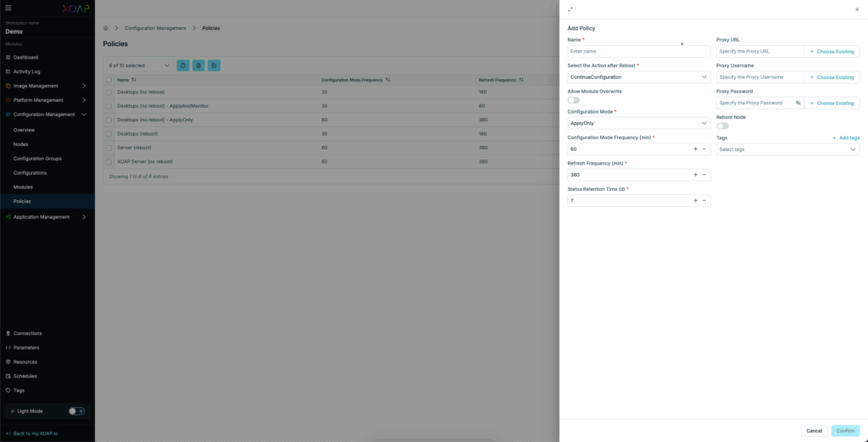Close the Add Policy panel
The height and width of the screenshot is (442, 868).
coord(857,9)
